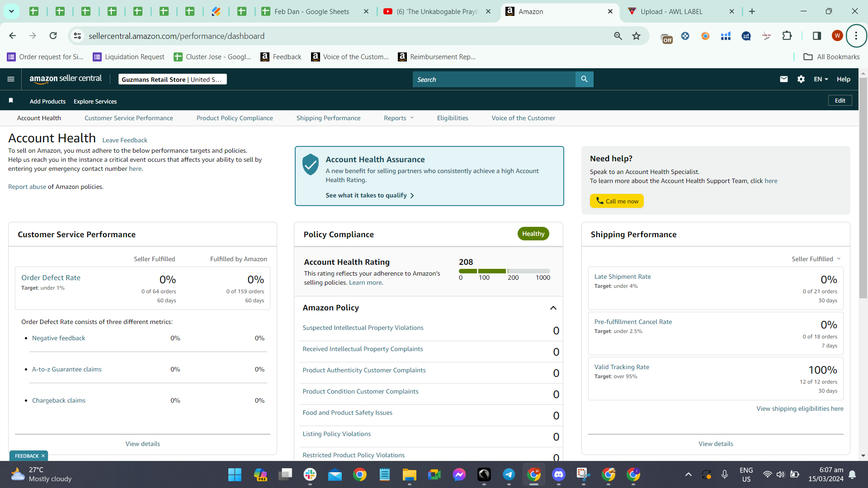Open the Negative feedback link
This screenshot has height=488, width=868.
(x=59, y=338)
